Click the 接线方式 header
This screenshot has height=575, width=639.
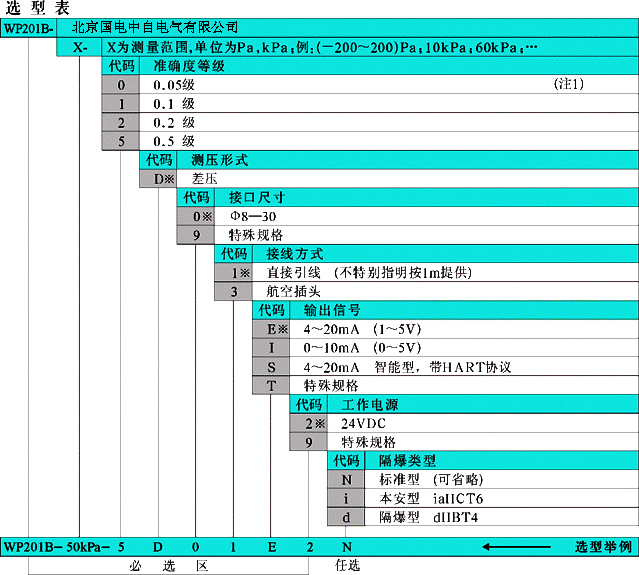coord(295,254)
